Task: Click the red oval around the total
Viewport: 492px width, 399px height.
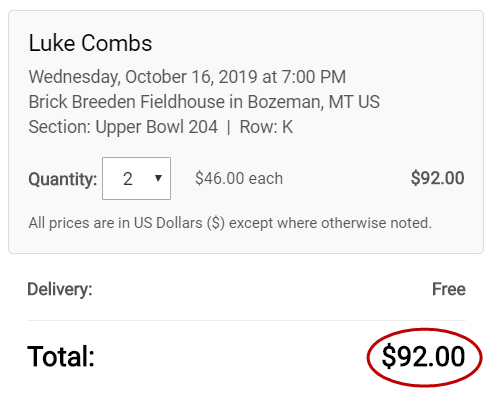Action: click(x=424, y=357)
